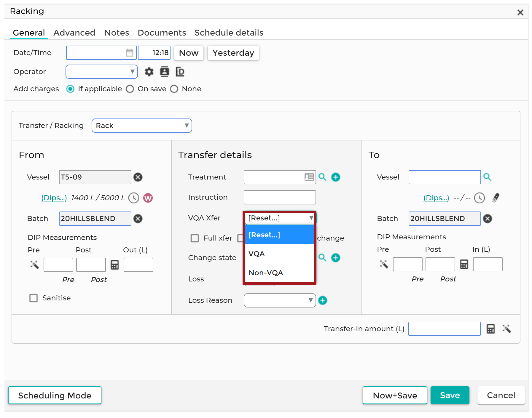Choose Non-VQA option in list
The width and height of the screenshot is (532, 418).
point(279,273)
